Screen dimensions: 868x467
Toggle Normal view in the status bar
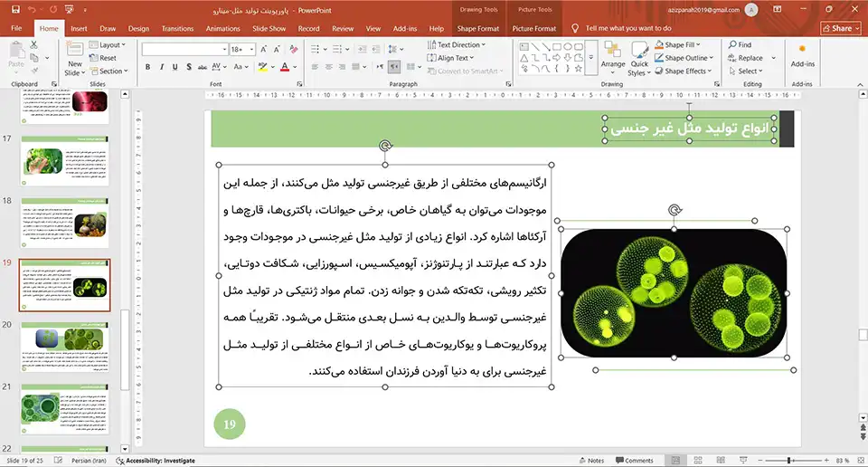(x=675, y=461)
